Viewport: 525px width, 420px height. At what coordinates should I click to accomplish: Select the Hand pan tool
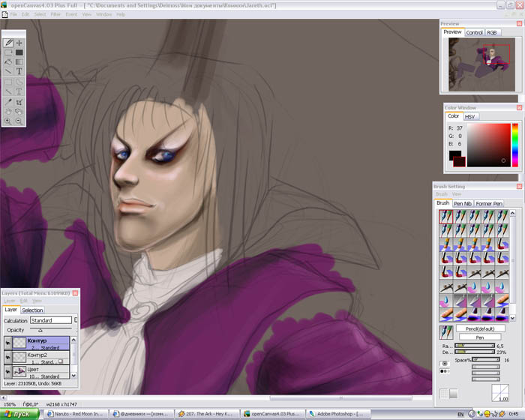8,111
